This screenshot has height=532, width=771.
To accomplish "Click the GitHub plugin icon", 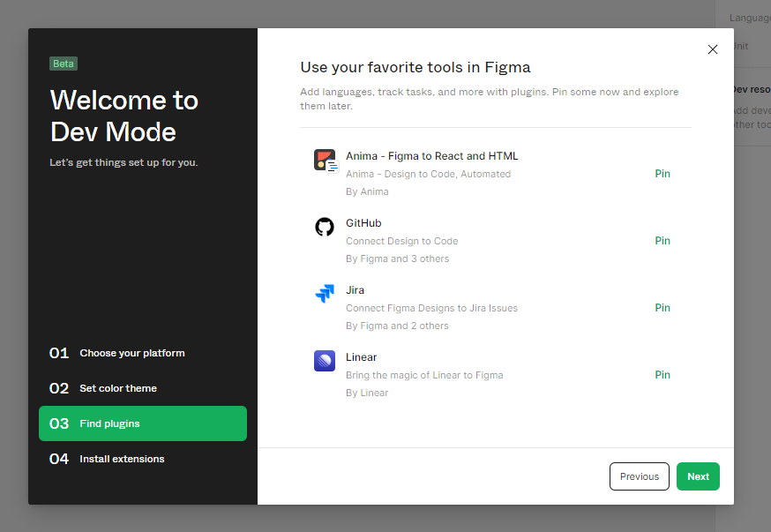I will coord(325,227).
